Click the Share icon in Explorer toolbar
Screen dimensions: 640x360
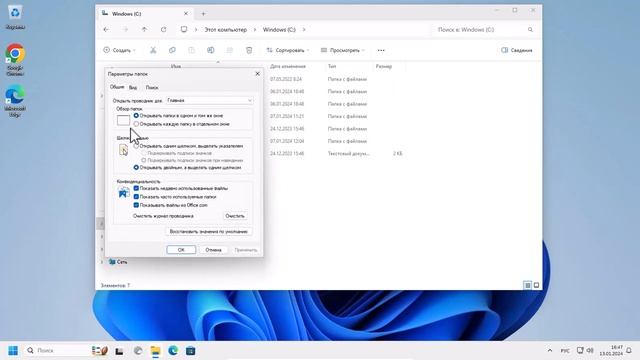[230, 50]
